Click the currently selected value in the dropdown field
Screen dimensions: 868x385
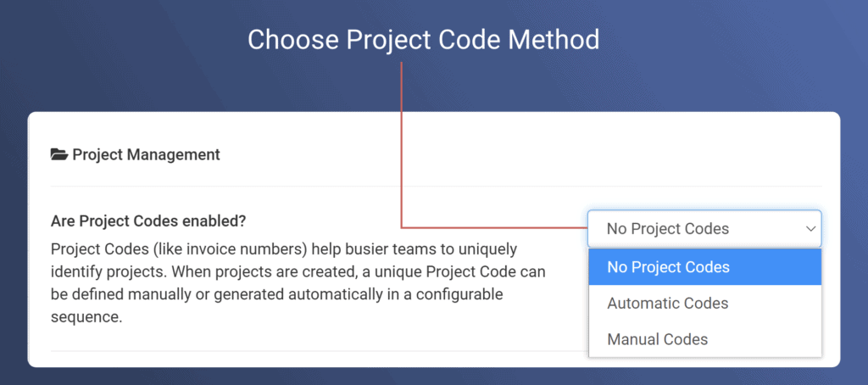point(667,229)
